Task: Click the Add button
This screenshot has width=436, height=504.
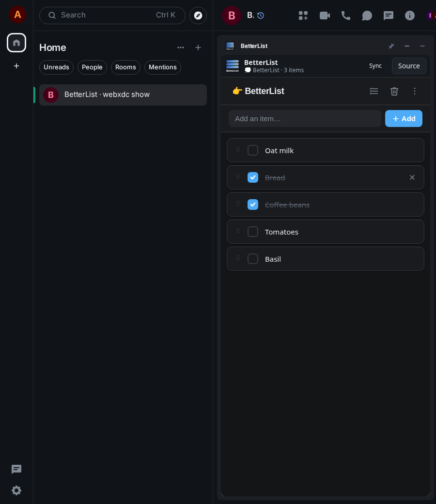Action: 404,119
